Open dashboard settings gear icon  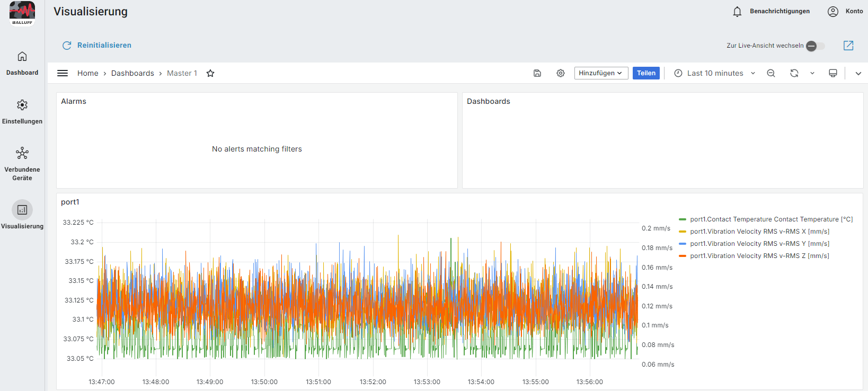560,73
